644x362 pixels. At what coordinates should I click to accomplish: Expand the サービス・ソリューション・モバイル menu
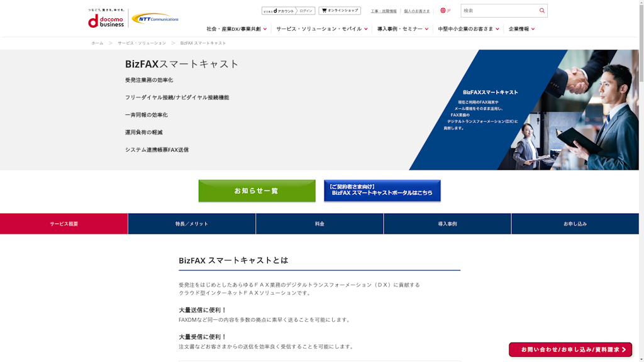coord(321,29)
